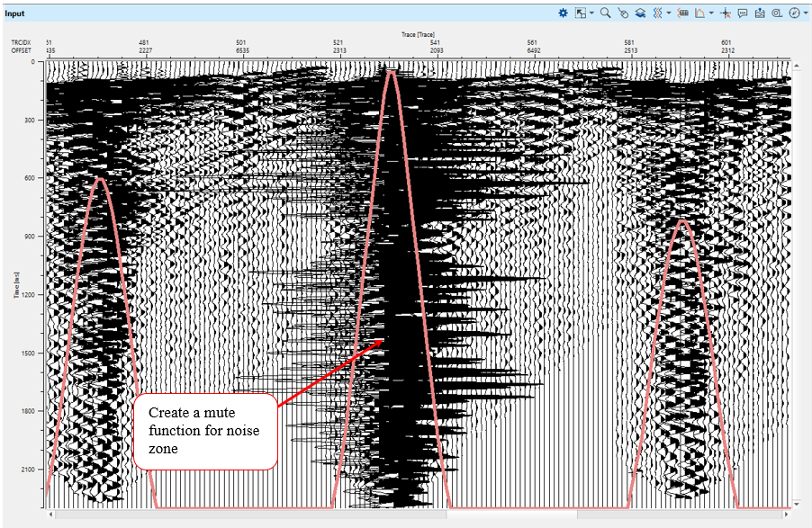Click the trace header ruler icon
The height and width of the screenshot is (528, 812).
pyautogui.click(x=682, y=13)
